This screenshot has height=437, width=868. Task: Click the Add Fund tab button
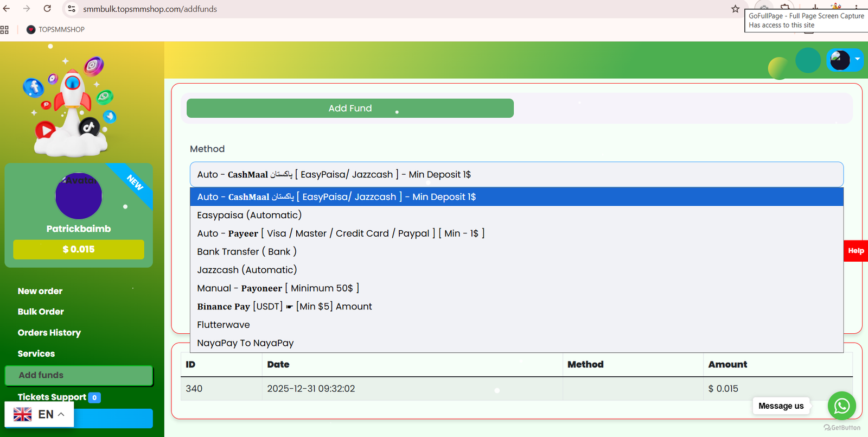click(350, 108)
